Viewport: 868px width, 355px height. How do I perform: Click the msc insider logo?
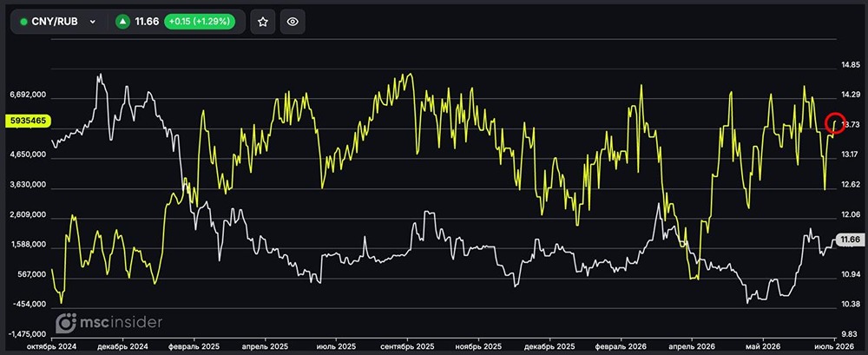click(109, 322)
